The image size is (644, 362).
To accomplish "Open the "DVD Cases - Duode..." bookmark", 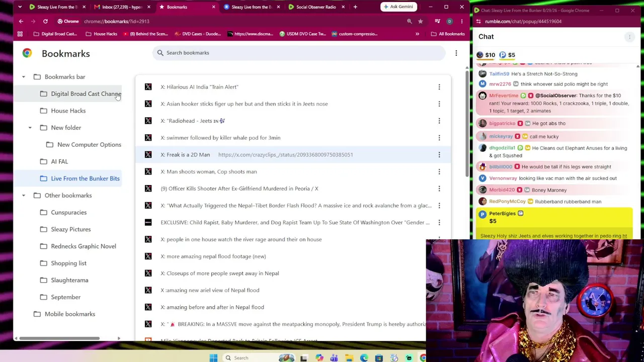I will point(198,34).
